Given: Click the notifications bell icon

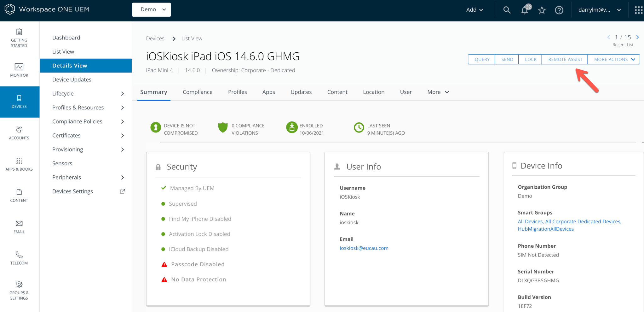Looking at the screenshot, I should (524, 10).
